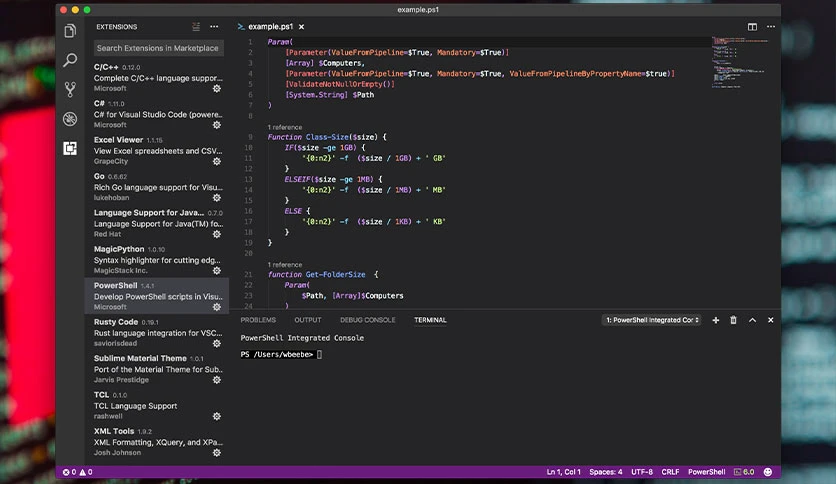
Task: Open gear menu for TCL extension
Action: (217, 416)
